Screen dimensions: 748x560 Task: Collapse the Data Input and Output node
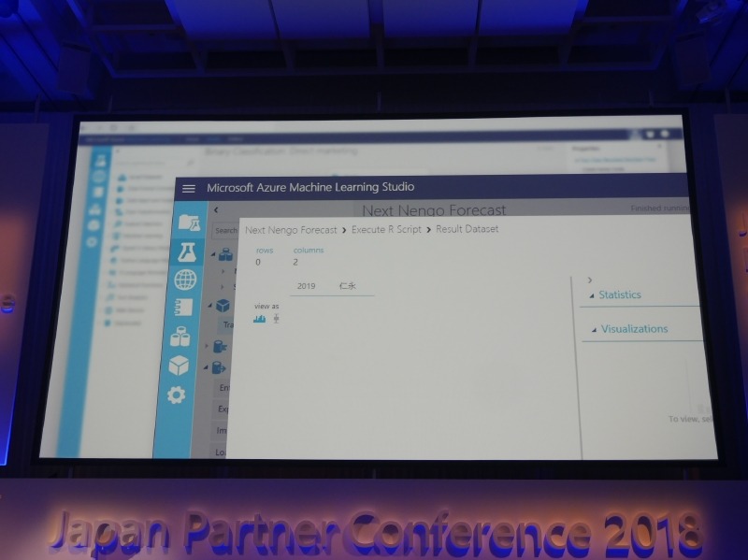[206, 367]
